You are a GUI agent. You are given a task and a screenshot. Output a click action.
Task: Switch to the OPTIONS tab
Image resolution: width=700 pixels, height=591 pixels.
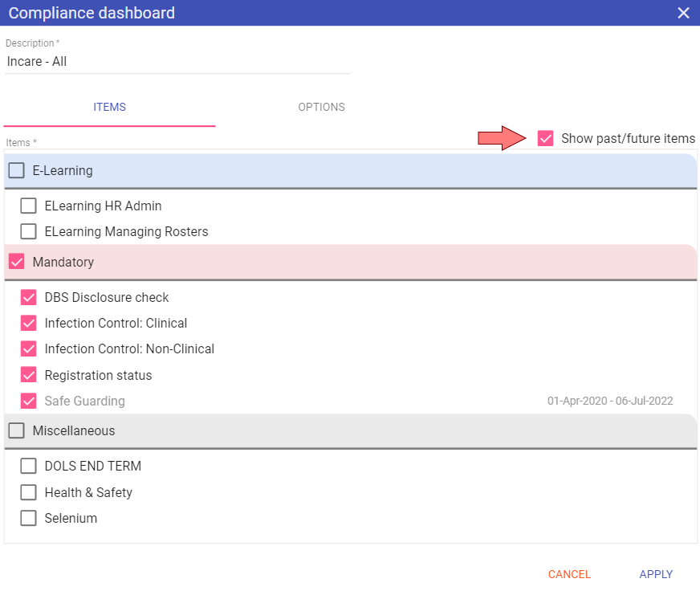coord(321,108)
